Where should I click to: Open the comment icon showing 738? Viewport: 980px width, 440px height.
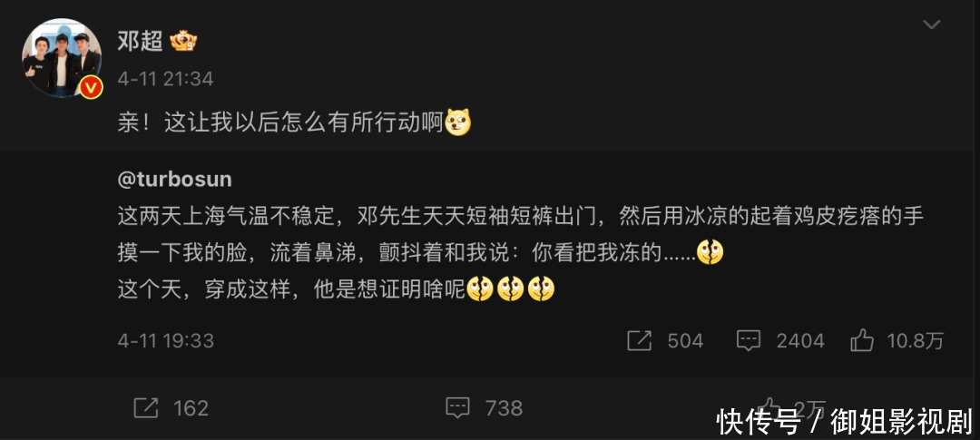tap(457, 408)
